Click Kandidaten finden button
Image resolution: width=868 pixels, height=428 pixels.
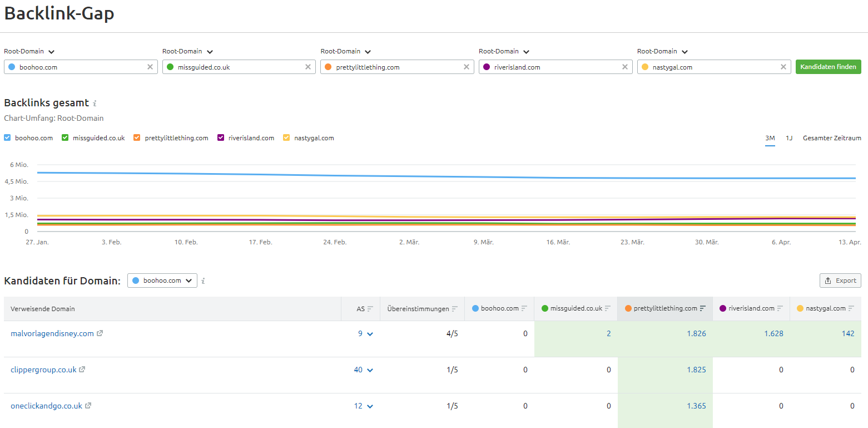[x=829, y=67]
